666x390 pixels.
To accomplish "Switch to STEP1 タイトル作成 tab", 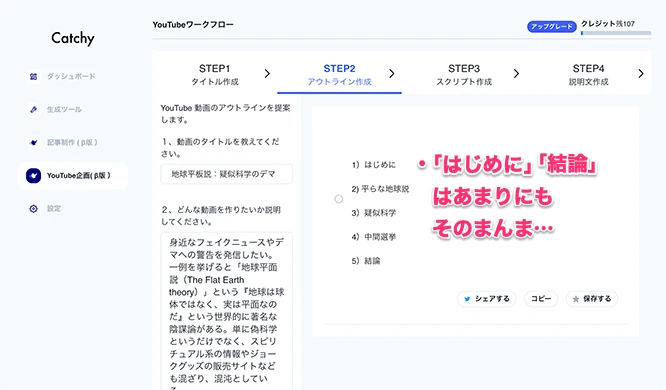I will pyautogui.click(x=214, y=74).
